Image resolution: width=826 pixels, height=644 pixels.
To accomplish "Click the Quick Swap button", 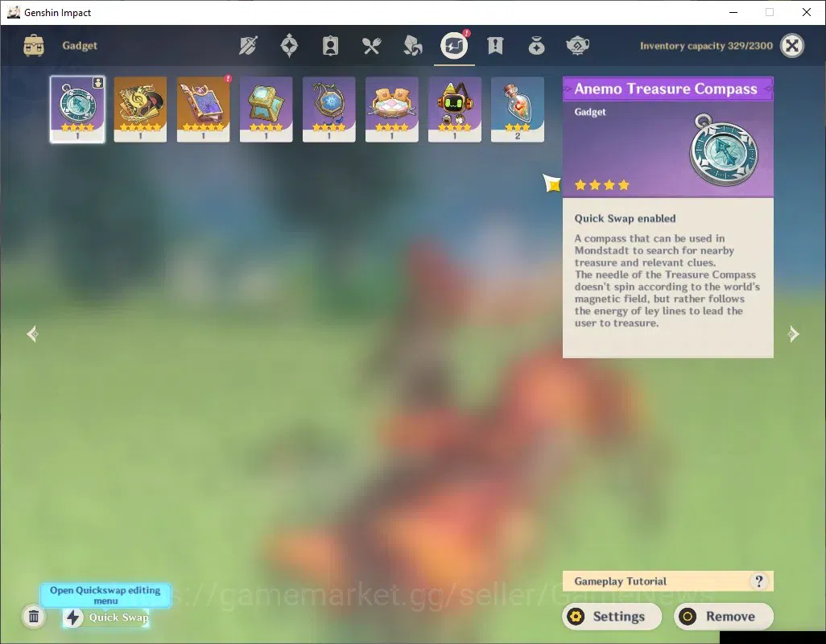I will coord(105,617).
